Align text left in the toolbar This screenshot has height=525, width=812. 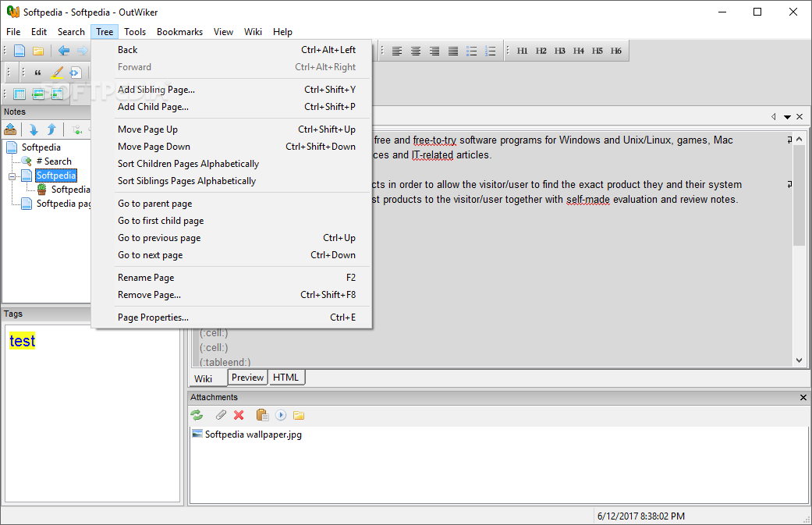[x=397, y=51]
